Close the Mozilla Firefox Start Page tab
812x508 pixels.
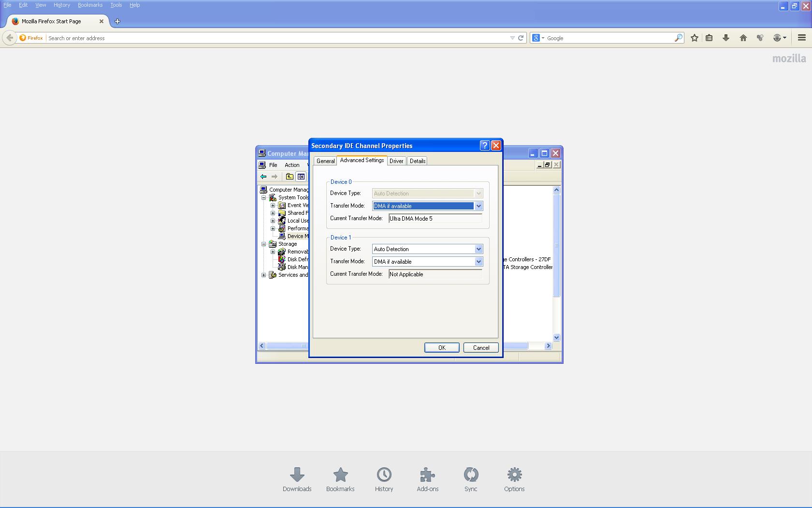tap(101, 21)
